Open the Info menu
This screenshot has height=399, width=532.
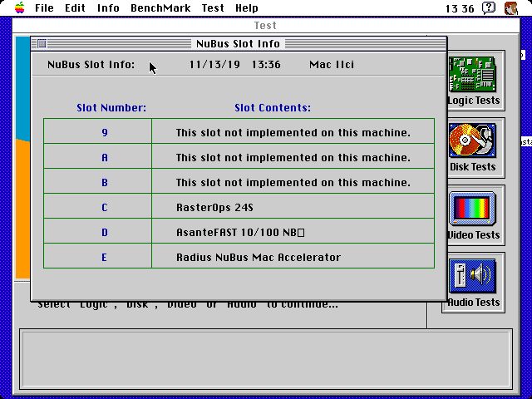pyautogui.click(x=108, y=7)
